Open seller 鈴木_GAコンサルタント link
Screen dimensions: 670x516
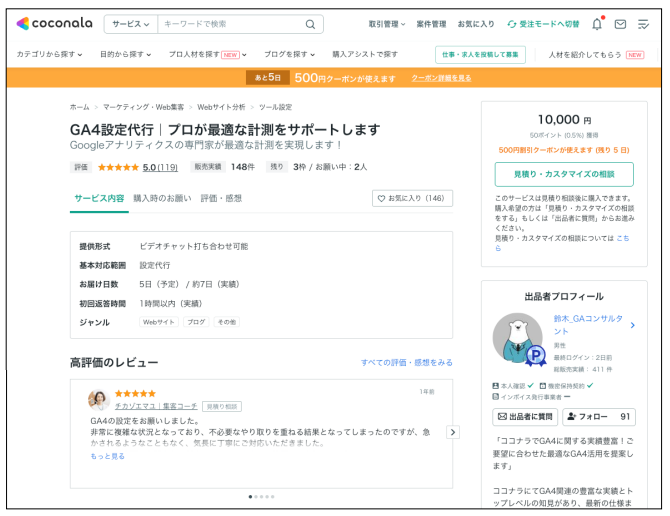point(588,325)
